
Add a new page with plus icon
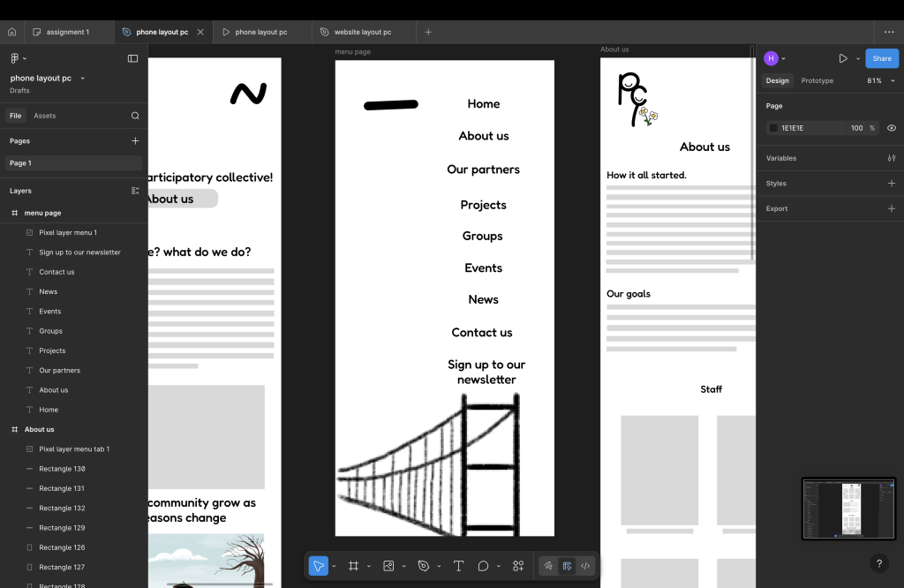pyautogui.click(x=135, y=140)
